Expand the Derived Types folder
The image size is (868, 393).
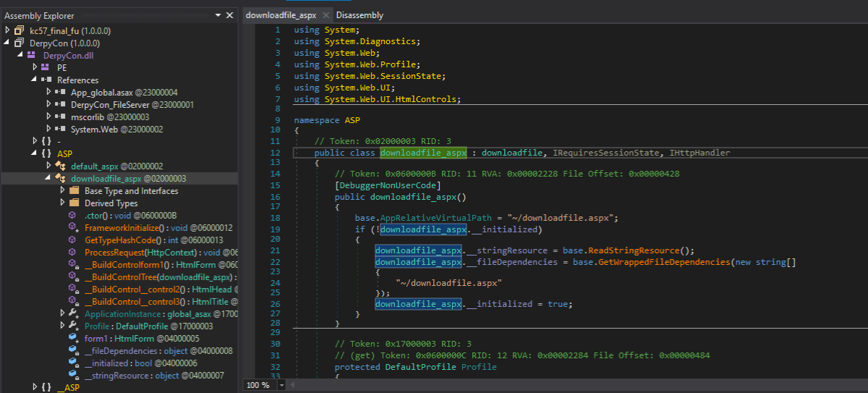pos(62,203)
